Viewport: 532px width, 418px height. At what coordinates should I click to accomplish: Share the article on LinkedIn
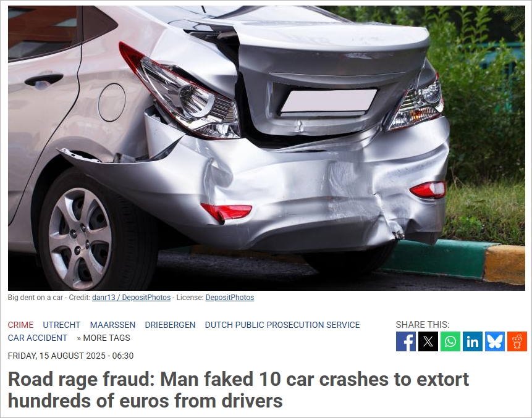[473, 341]
